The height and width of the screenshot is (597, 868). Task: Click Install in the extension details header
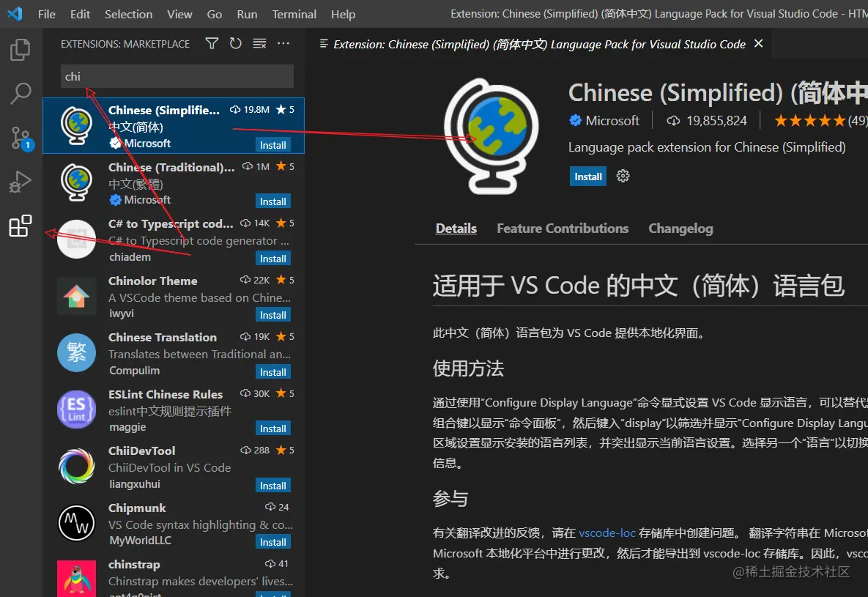coord(588,176)
